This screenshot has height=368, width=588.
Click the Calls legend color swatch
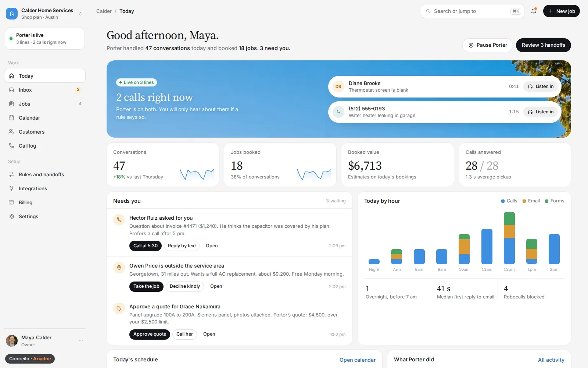[503, 201]
